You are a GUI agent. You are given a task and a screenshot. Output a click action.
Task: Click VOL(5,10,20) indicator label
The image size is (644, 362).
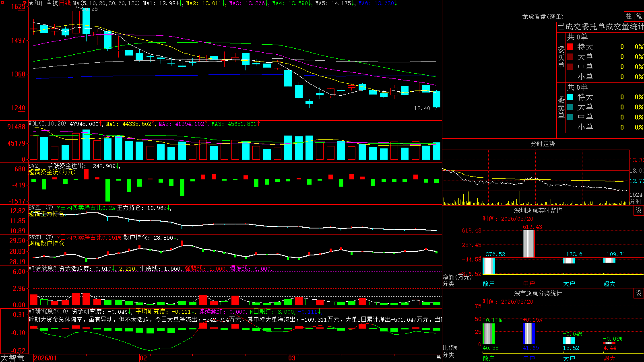[47, 123]
